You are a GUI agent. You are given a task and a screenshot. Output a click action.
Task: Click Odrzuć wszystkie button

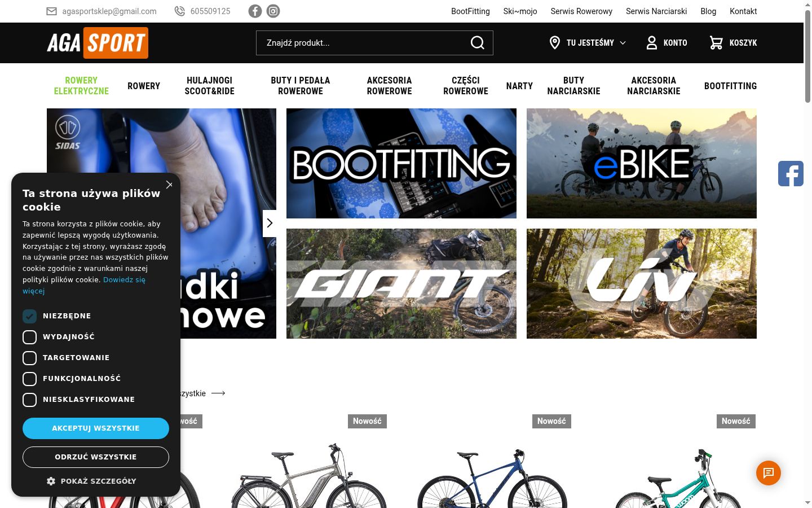[96, 457]
